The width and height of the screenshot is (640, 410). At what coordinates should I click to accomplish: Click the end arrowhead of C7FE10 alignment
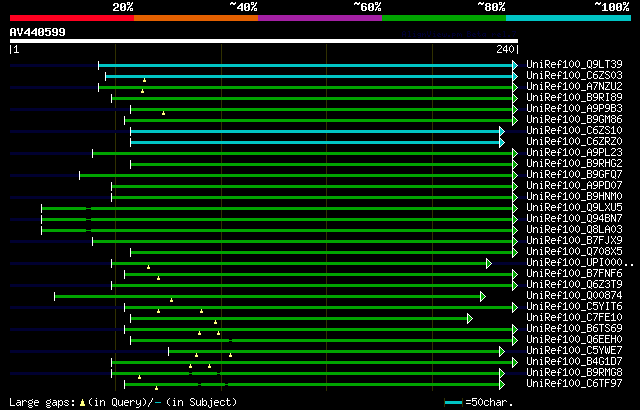point(470,319)
